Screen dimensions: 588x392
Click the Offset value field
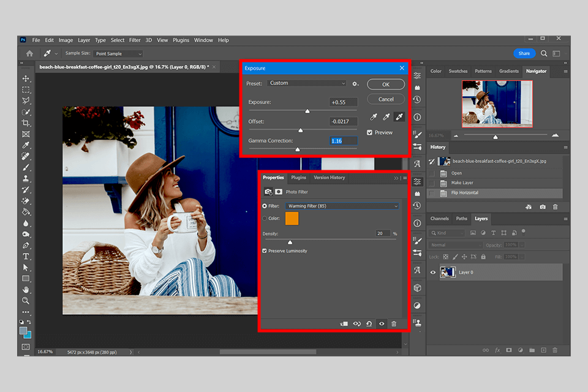(344, 121)
